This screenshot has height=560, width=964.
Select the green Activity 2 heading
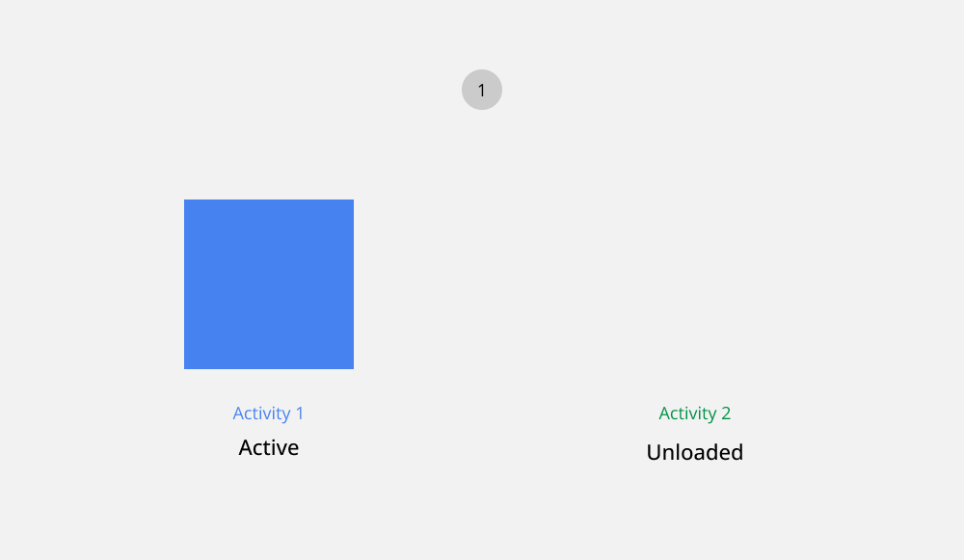(695, 413)
